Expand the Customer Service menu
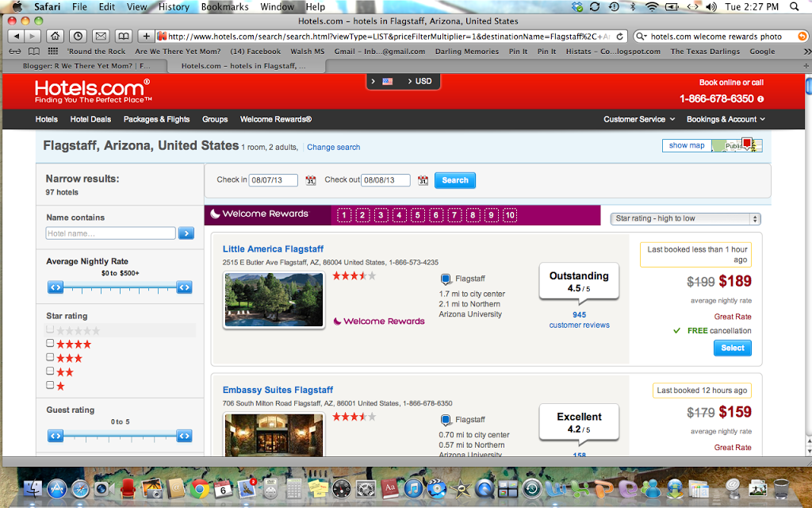This screenshot has width=812, height=508. pyautogui.click(x=639, y=119)
